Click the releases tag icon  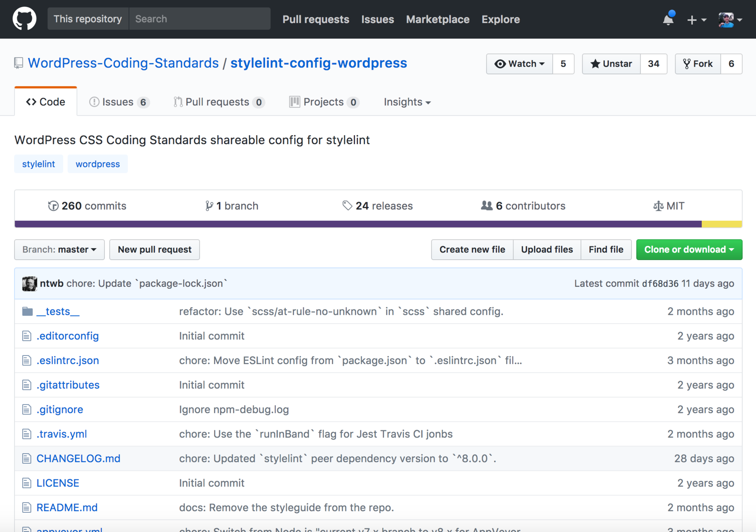tap(347, 206)
